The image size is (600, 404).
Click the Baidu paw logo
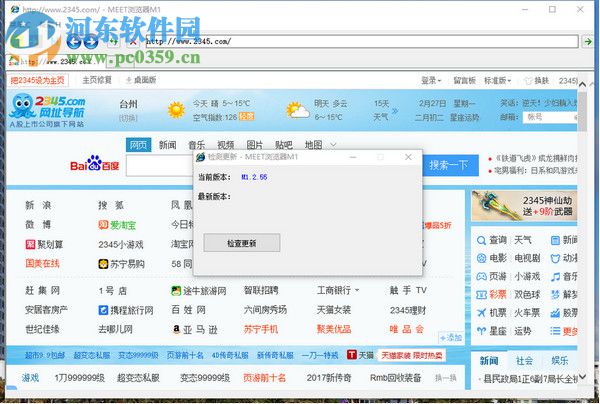(x=95, y=163)
